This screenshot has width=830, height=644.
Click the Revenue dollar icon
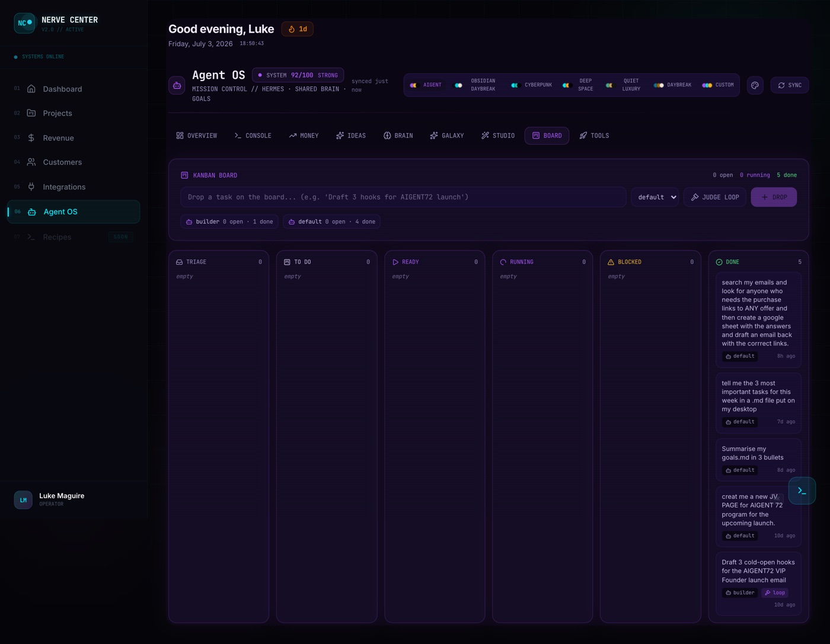tap(31, 138)
